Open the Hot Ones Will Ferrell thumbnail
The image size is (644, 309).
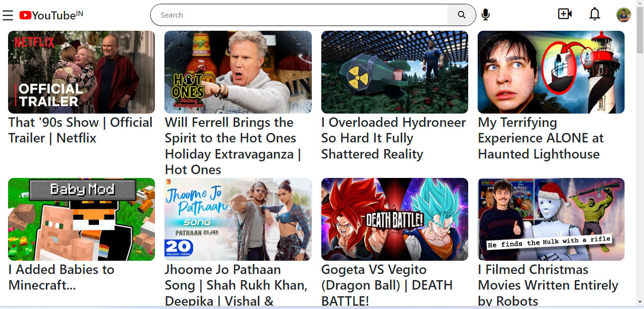tap(238, 72)
